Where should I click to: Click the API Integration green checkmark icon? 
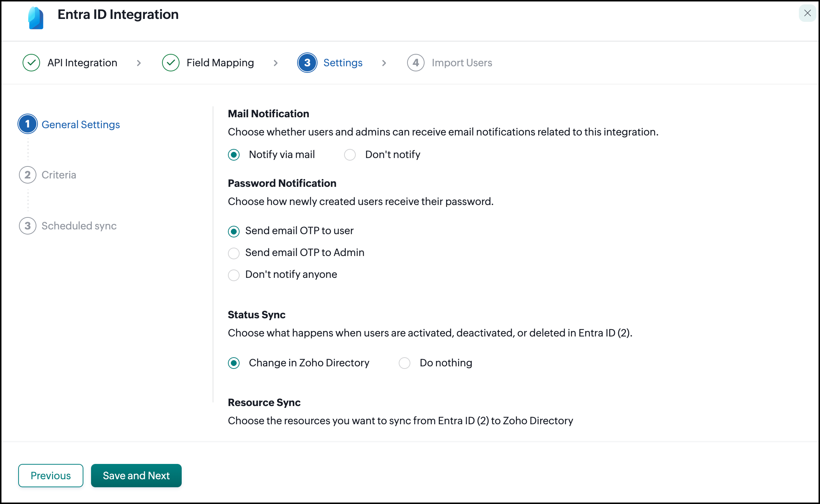[31, 63]
